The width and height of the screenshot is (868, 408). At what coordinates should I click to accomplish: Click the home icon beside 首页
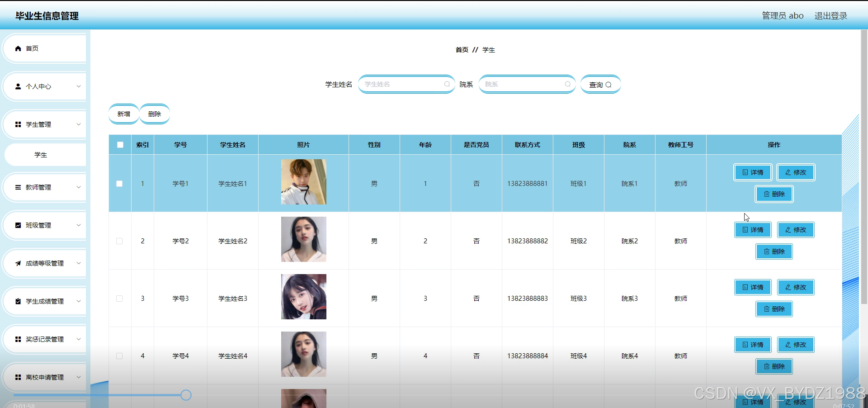point(18,48)
